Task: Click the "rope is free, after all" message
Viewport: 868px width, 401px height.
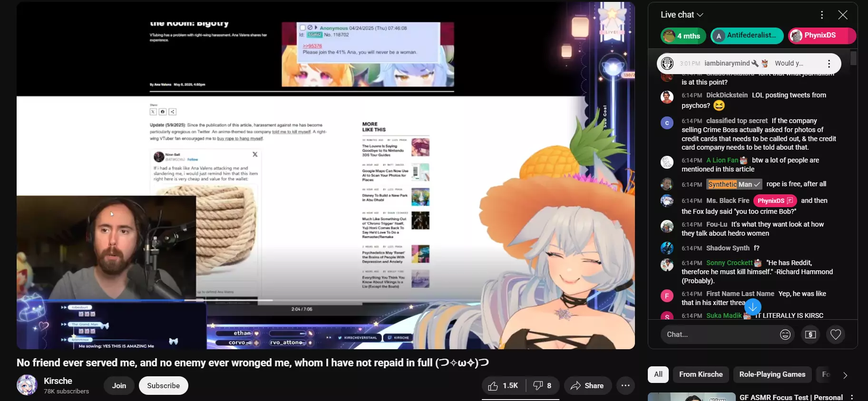Action: [x=796, y=184]
